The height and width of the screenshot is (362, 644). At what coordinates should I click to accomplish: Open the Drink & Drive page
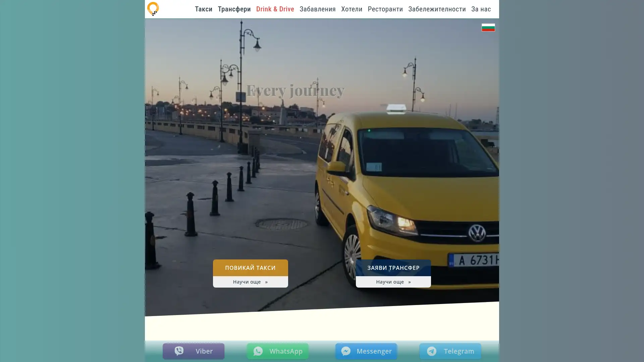[275, 9]
